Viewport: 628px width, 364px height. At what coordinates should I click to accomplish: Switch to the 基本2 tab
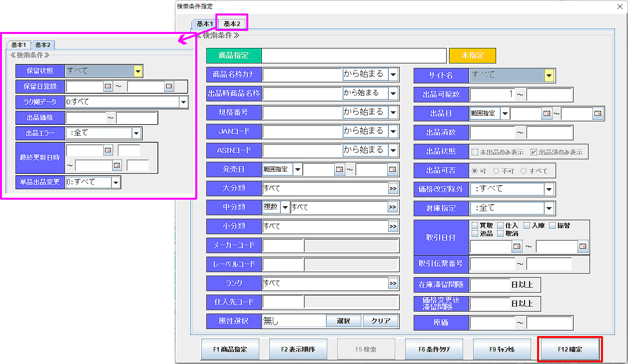pyautogui.click(x=232, y=24)
